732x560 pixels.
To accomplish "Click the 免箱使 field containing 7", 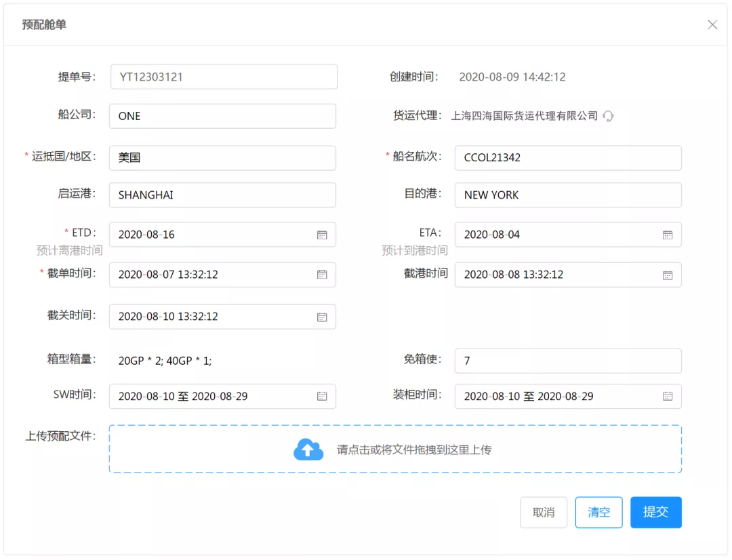I will (568, 361).
